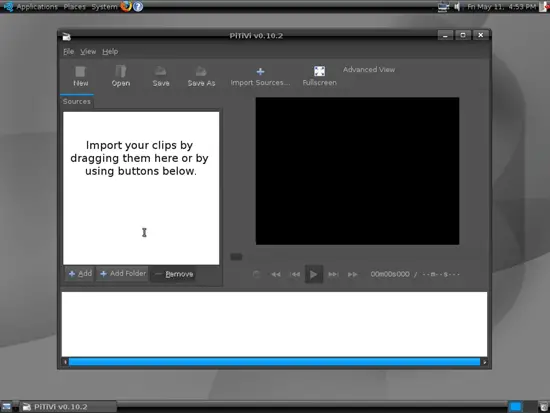Toggle the Advanced View option
Viewport: 550px width, 413px height.
point(369,69)
